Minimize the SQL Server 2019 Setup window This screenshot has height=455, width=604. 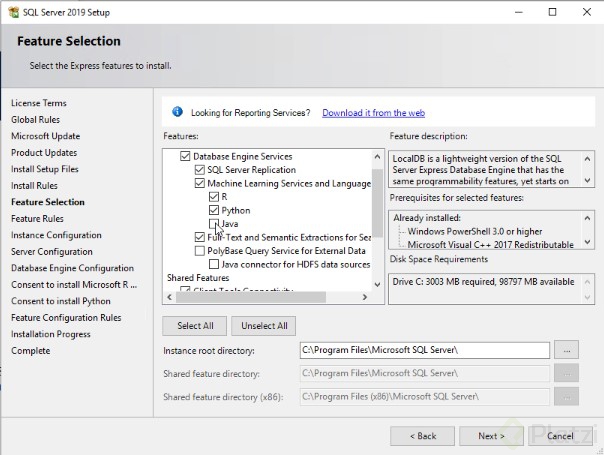pyautogui.click(x=519, y=12)
